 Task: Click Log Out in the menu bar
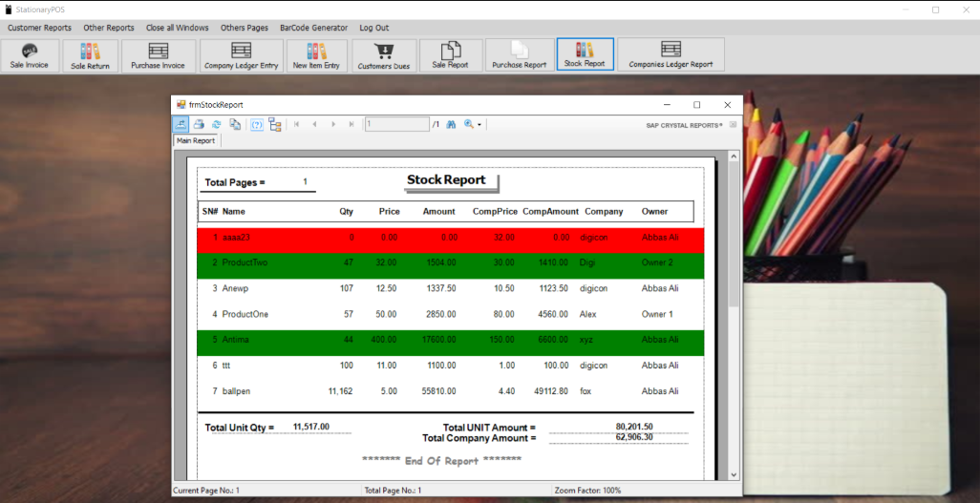click(374, 28)
